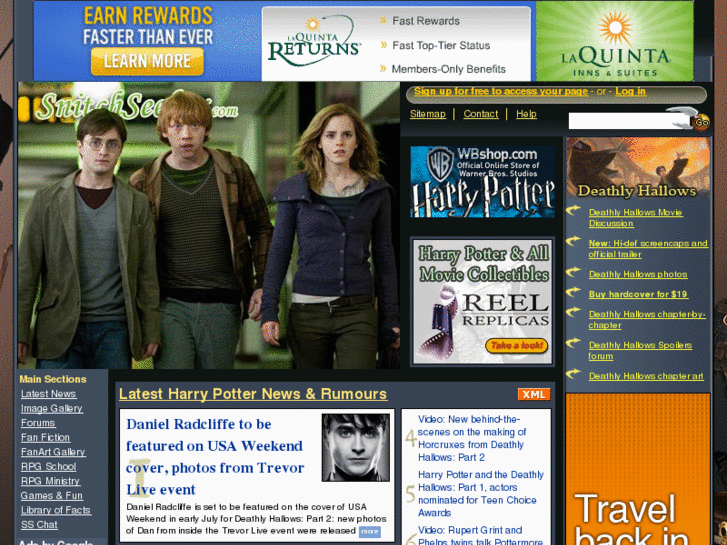Open the SS Chat link
Image resolution: width=727 pixels, height=545 pixels.
pyautogui.click(x=39, y=525)
